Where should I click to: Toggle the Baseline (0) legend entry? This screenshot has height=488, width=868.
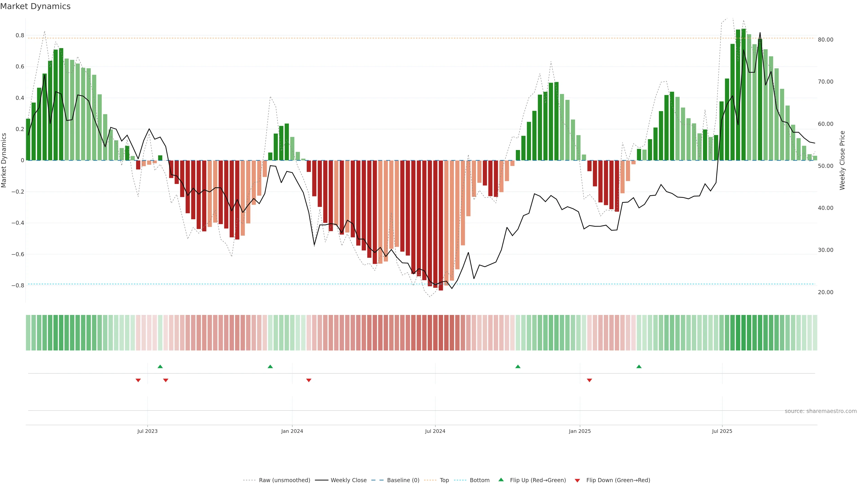(403, 480)
